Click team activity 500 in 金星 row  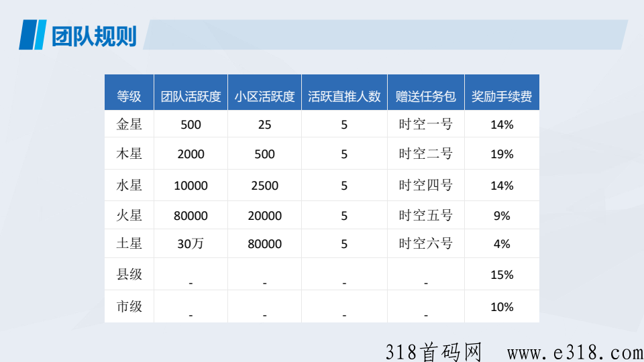tap(191, 125)
